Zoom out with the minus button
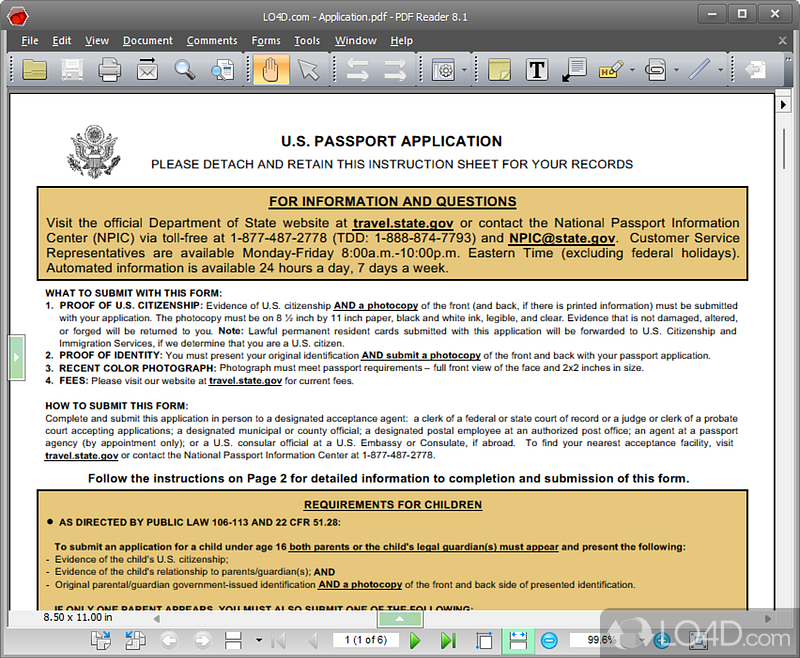The width and height of the screenshot is (800, 658). tap(549, 640)
